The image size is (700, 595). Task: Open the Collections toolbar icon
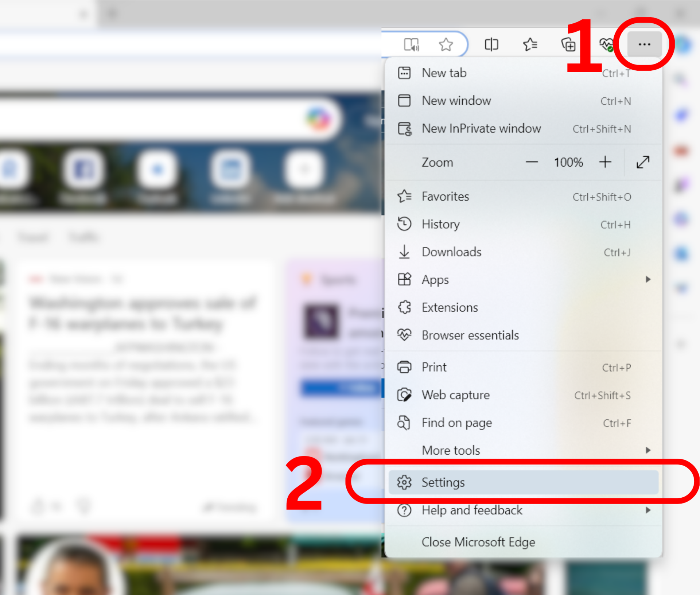[568, 45]
